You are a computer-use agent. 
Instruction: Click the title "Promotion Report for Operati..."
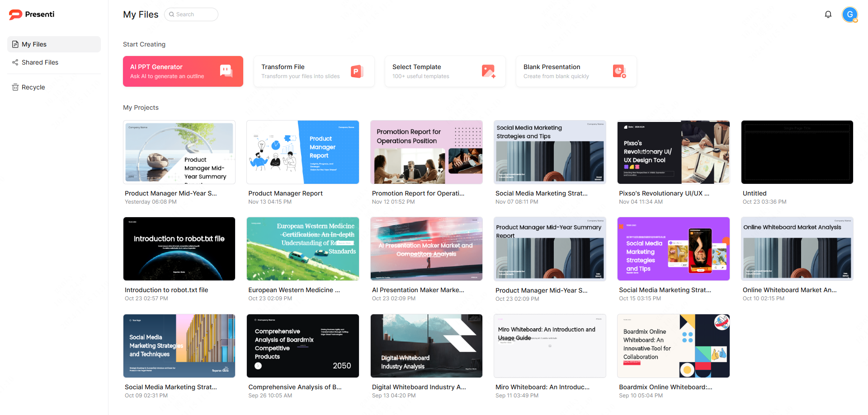pos(418,193)
